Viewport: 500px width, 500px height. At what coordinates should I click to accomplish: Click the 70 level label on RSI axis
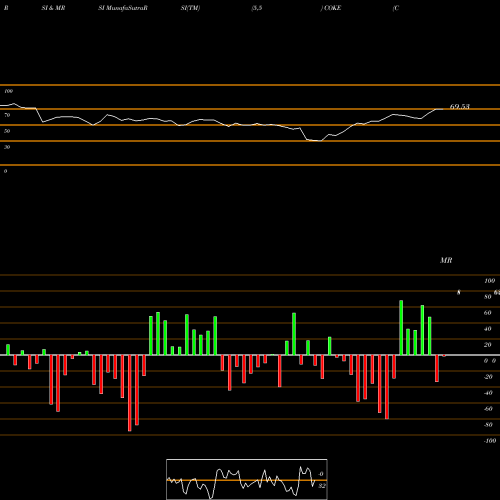tap(7, 115)
